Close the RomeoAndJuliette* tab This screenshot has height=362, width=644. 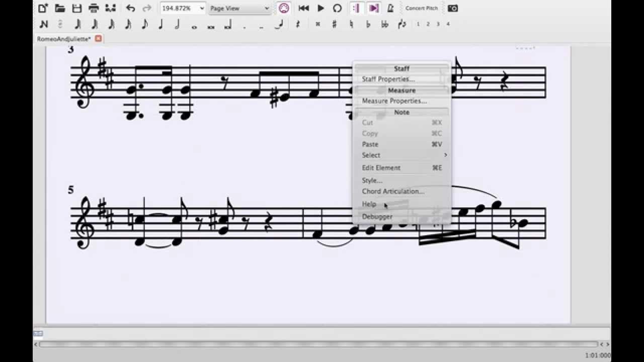98,39
